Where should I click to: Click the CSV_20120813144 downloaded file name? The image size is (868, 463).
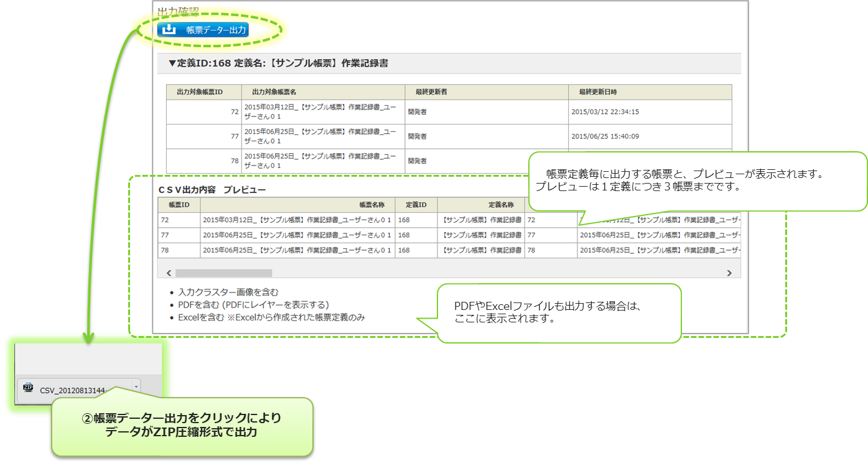pyautogui.click(x=75, y=390)
